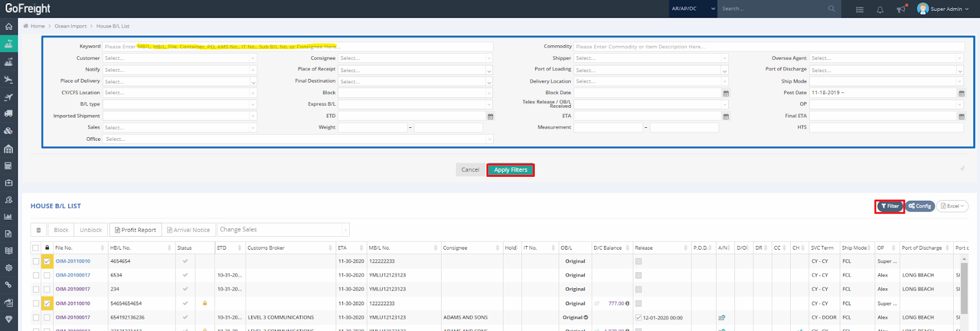Go to Ocean Import breadcrumb
The width and height of the screenshot is (980, 331).
(x=70, y=26)
